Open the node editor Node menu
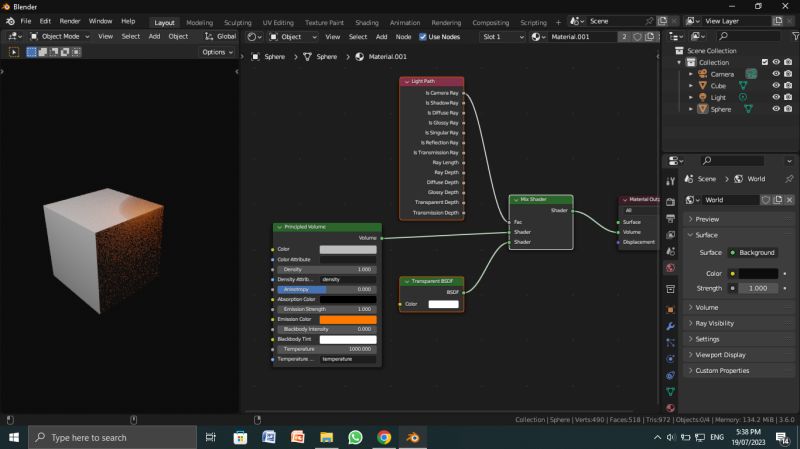The width and height of the screenshot is (800, 449). (403, 37)
